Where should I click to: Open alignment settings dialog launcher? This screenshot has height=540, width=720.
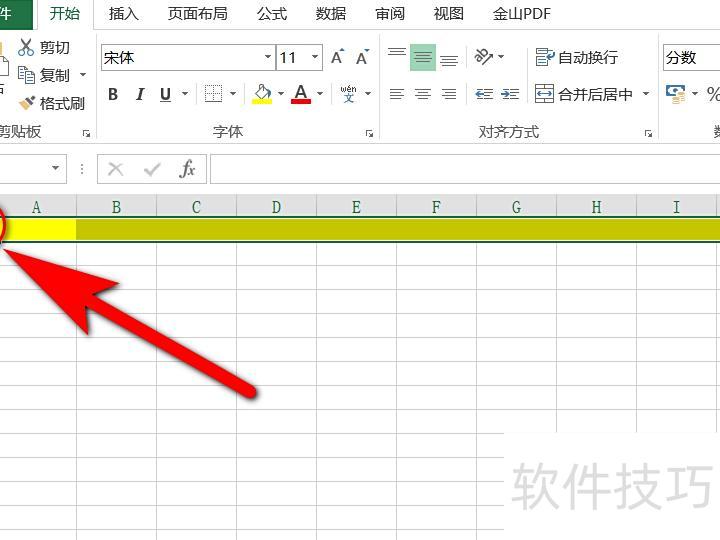[648, 134]
